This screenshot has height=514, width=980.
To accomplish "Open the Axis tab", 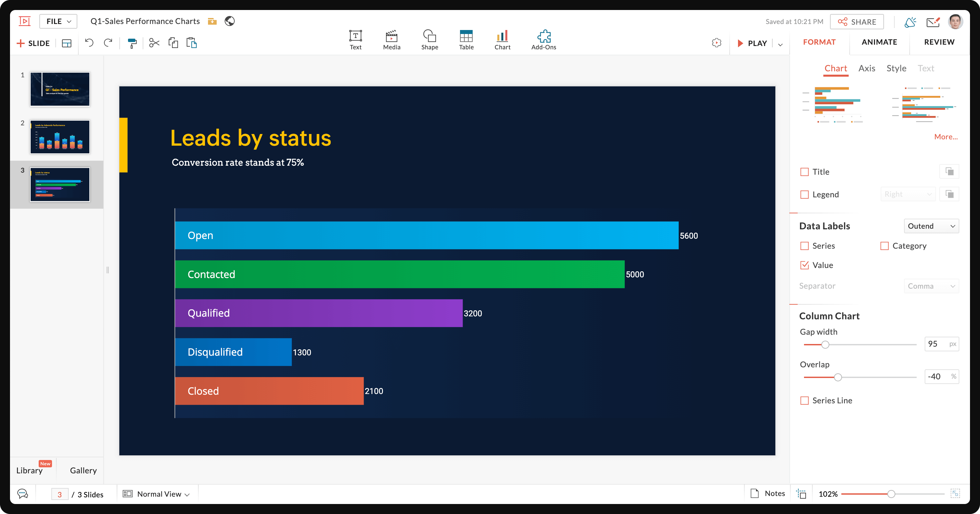I will point(867,68).
